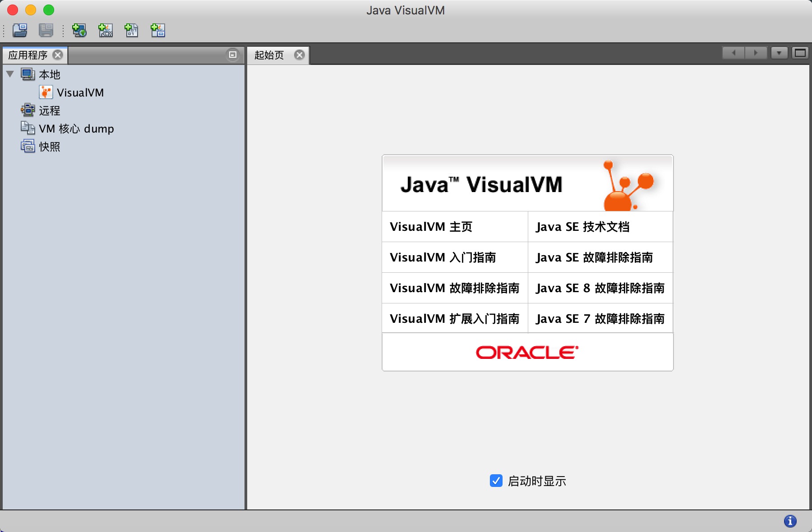Open the Java SE 7 故障排除指南 link
The image size is (812, 532).
point(600,319)
